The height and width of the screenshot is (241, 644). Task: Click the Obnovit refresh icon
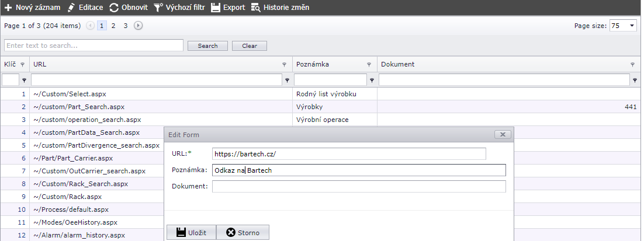(114, 8)
